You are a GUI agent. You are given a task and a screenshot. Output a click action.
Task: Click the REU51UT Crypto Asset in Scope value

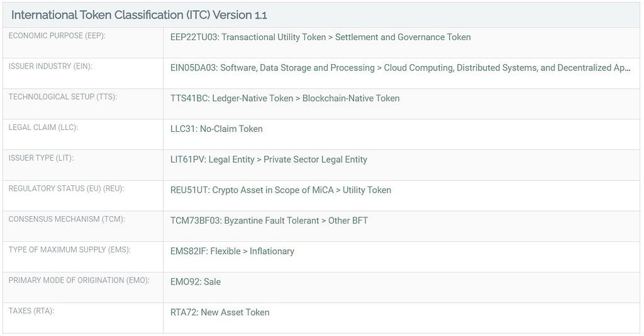280,190
